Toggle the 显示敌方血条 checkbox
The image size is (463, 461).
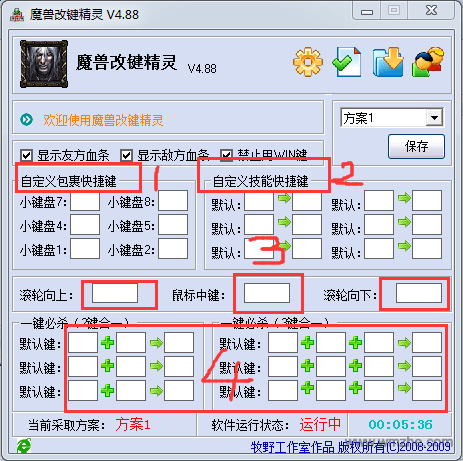click(126, 155)
